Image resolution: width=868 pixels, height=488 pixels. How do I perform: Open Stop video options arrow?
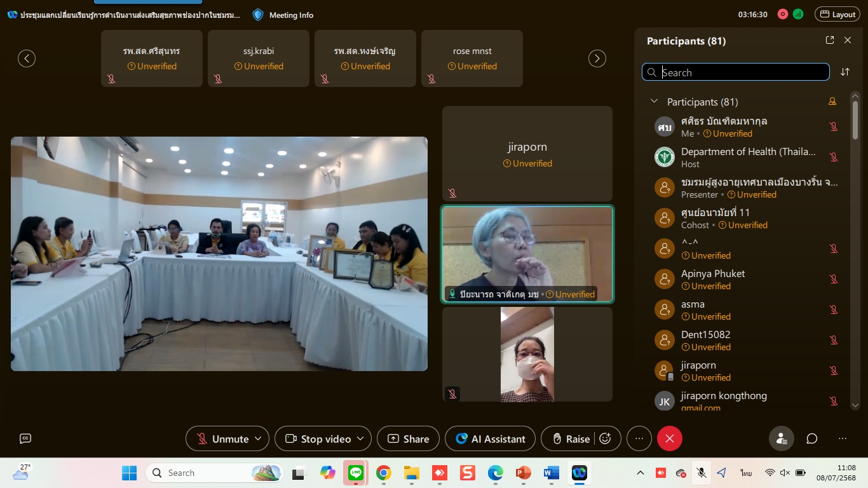click(x=360, y=438)
